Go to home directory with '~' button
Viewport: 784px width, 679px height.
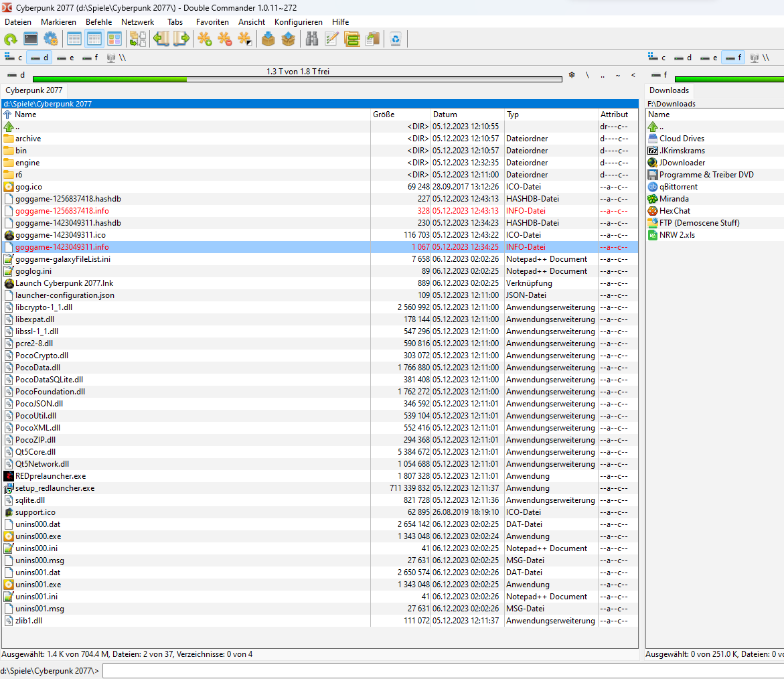(618, 75)
